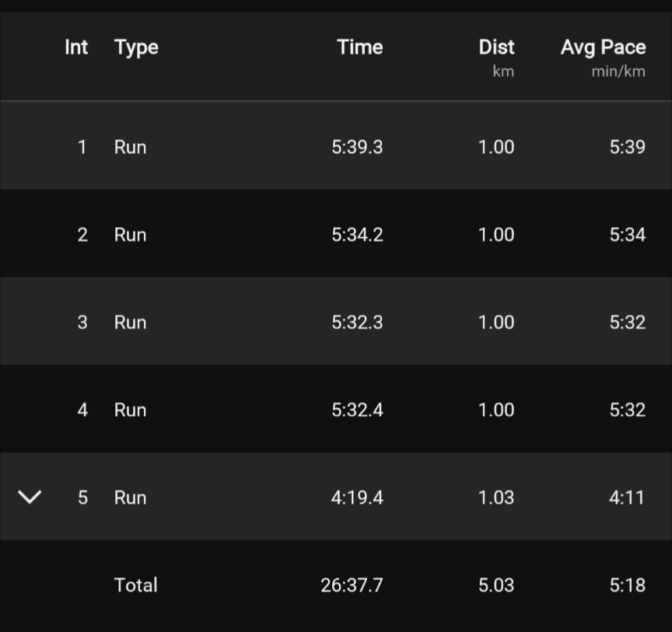672x632 pixels.
Task: Click the Type column header
Action: (x=136, y=47)
